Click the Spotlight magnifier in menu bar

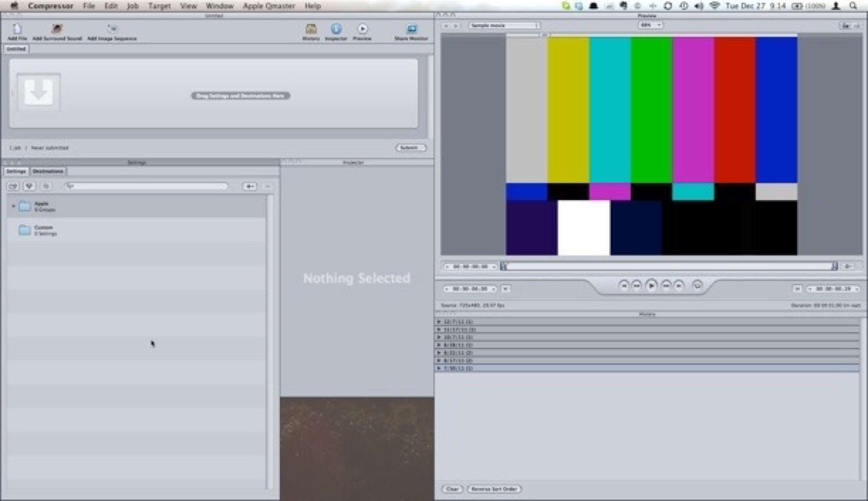853,6
